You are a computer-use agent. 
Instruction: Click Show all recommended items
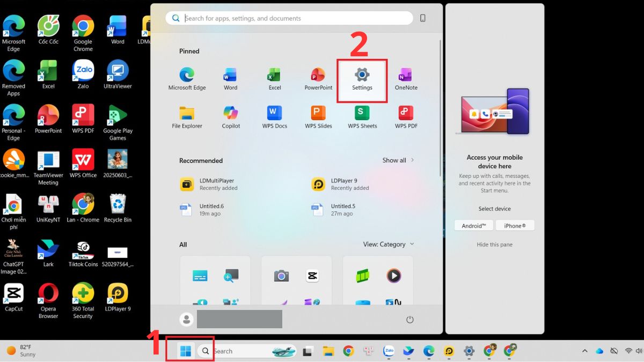click(x=398, y=160)
